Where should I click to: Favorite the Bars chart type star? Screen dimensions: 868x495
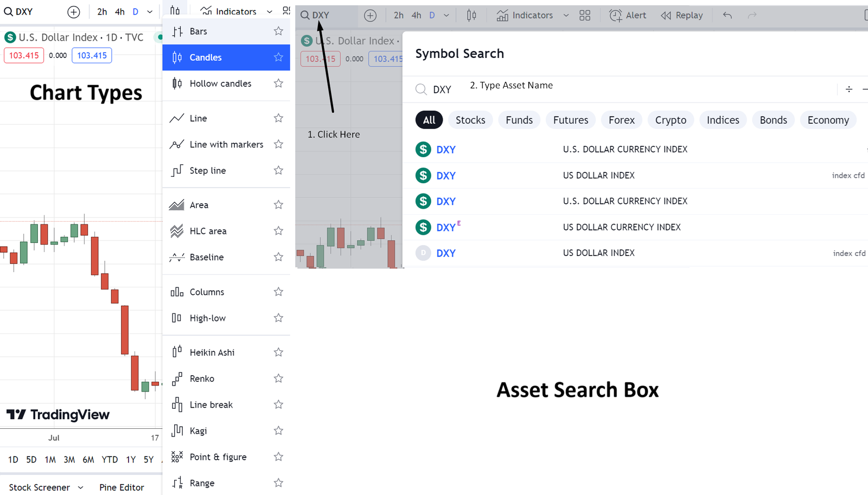[x=278, y=31]
